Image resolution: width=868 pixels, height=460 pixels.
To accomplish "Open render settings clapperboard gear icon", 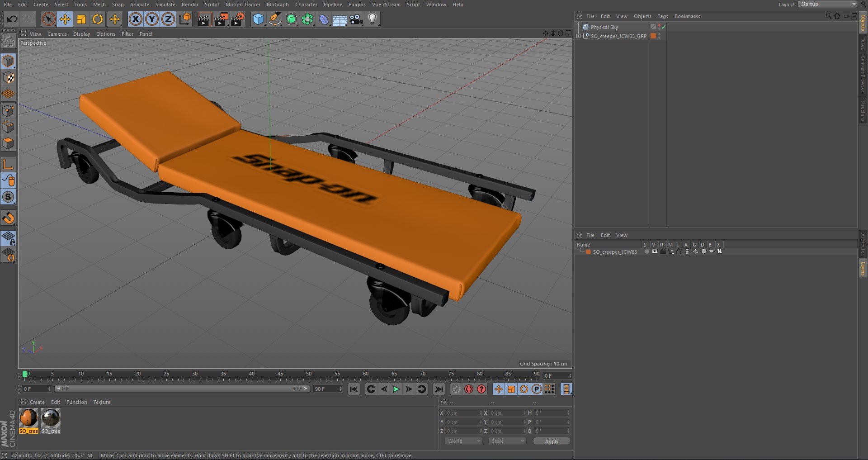I will 238,19.
